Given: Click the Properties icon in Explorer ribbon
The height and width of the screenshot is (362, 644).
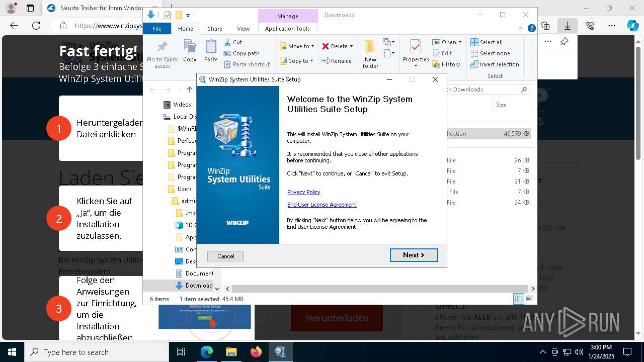Looking at the screenshot, I should click(x=416, y=47).
